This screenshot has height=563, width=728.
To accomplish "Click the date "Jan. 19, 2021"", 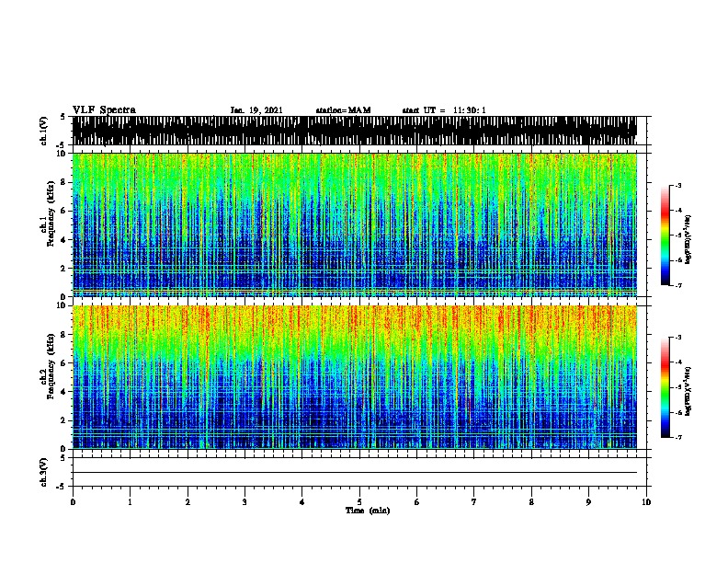I will pos(256,110).
